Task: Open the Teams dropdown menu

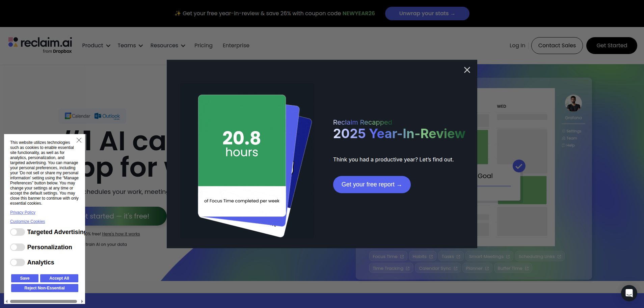Action: pyautogui.click(x=130, y=46)
